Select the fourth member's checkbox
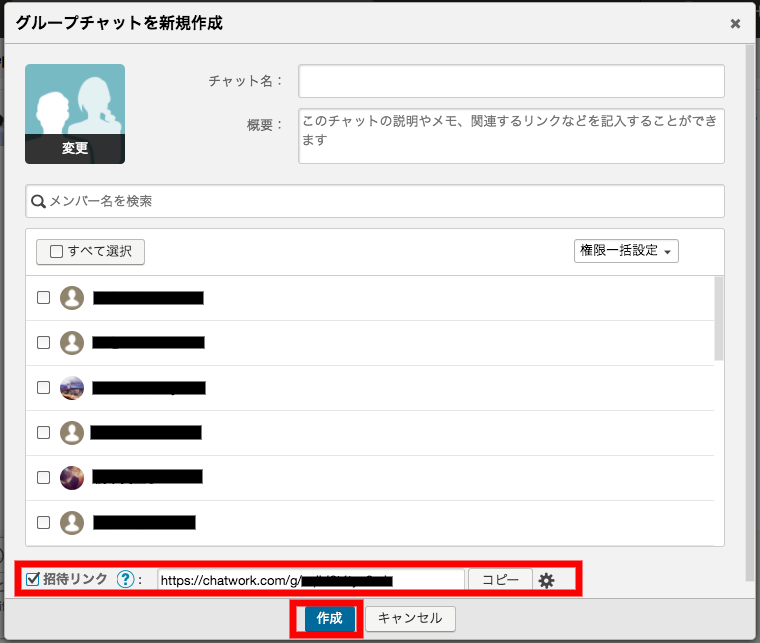The height and width of the screenshot is (643, 760). 43,433
